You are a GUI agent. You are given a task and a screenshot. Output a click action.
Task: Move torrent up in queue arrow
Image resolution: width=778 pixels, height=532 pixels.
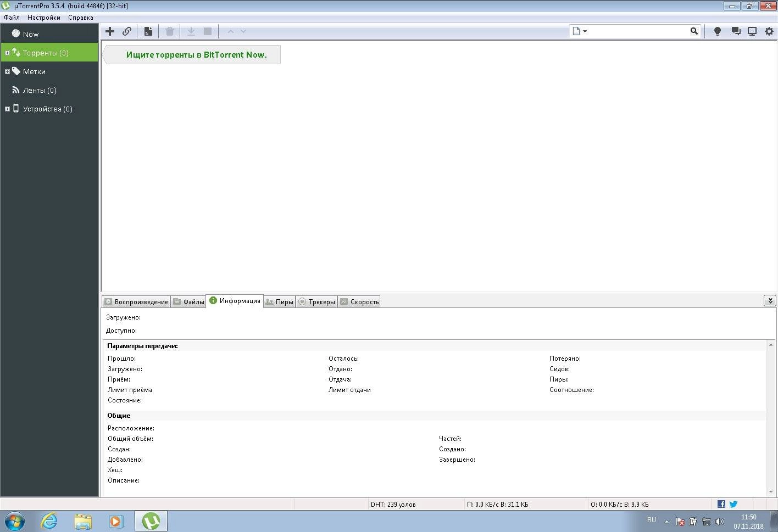pos(231,31)
